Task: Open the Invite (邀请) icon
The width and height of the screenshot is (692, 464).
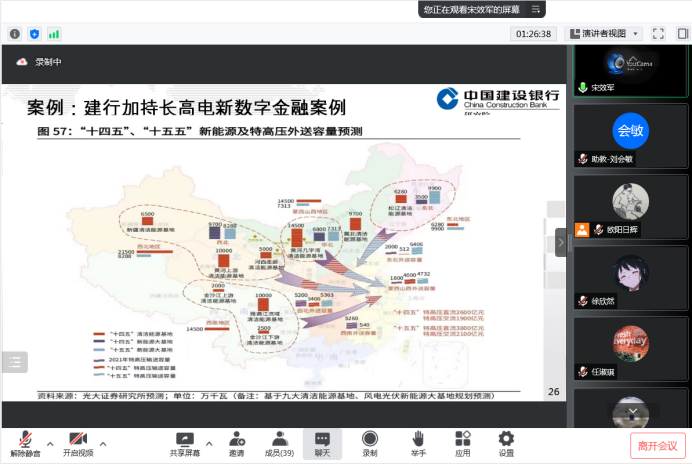Action: (x=236, y=444)
